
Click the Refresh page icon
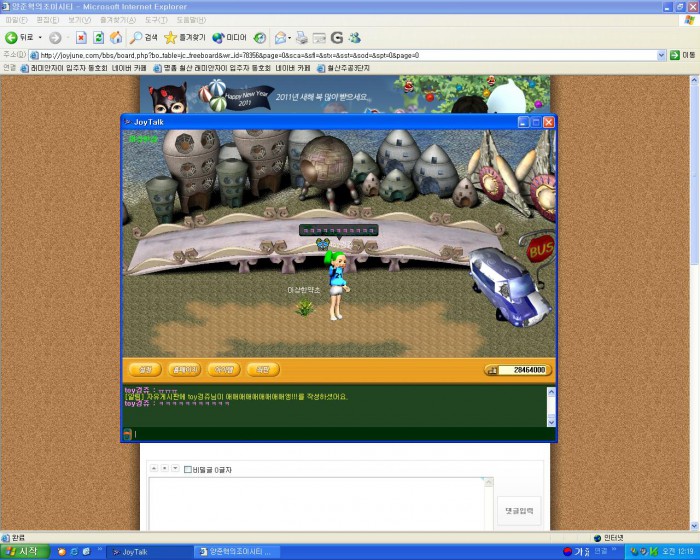[x=100, y=37]
